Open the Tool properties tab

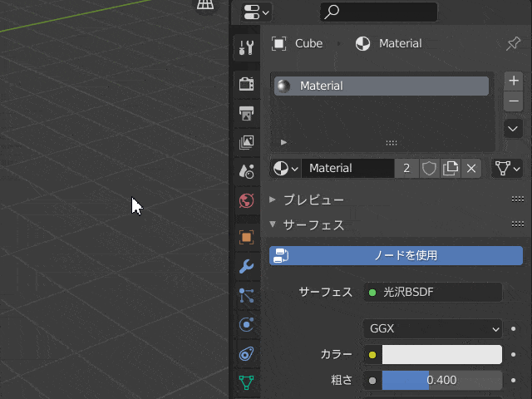point(246,47)
